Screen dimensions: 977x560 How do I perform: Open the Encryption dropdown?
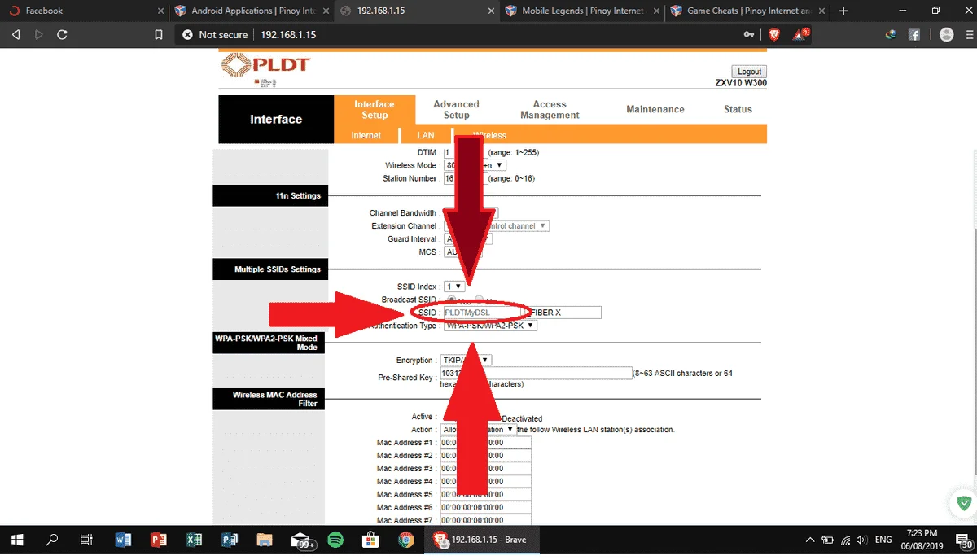click(x=467, y=360)
